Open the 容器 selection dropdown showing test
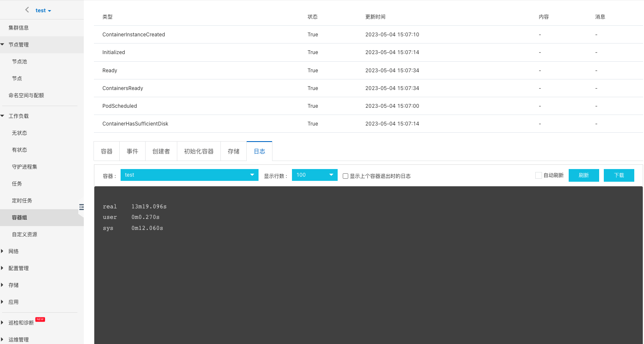This screenshot has height=344, width=644. [x=189, y=175]
